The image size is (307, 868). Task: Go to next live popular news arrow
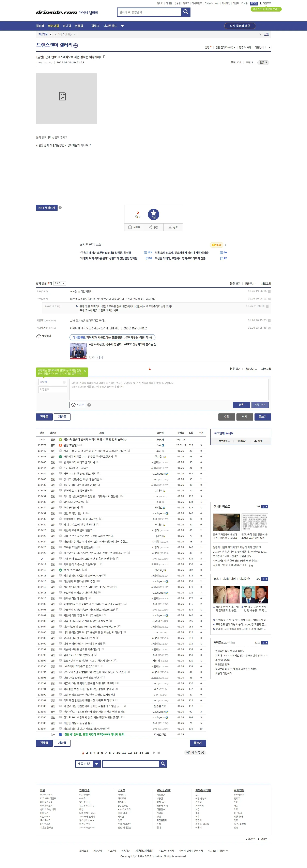click(226, 245)
